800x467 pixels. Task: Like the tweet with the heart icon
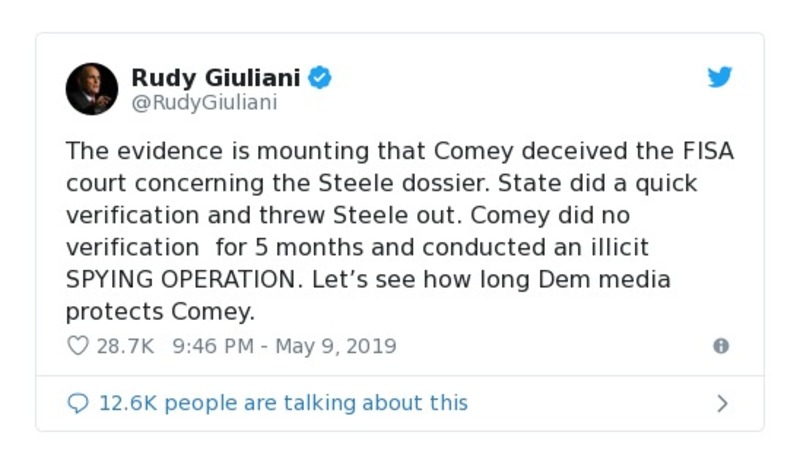[77, 346]
